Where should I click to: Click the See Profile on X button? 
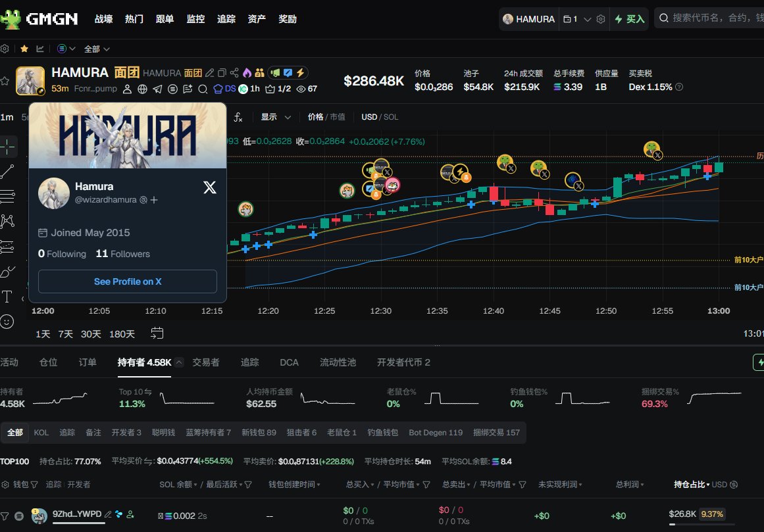click(x=127, y=281)
